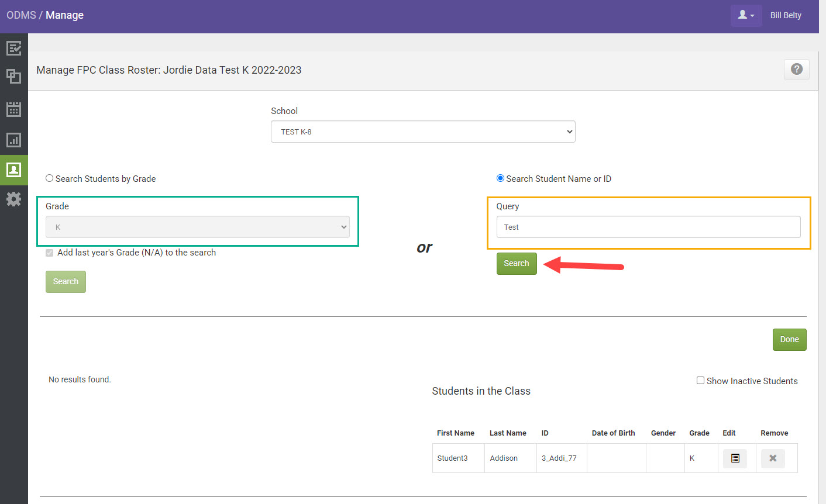Remove Student3 Addison using the X icon
The image size is (826, 504).
click(773, 458)
